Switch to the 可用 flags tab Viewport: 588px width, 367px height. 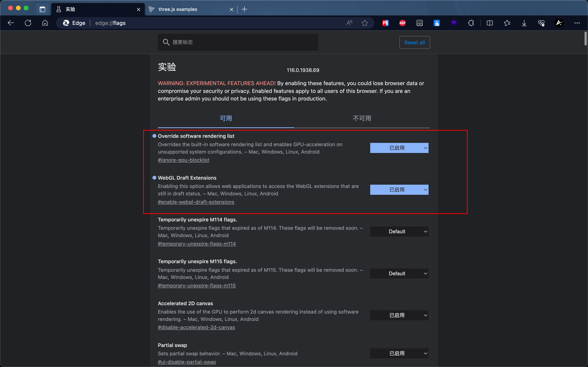pyautogui.click(x=226, y=118)
